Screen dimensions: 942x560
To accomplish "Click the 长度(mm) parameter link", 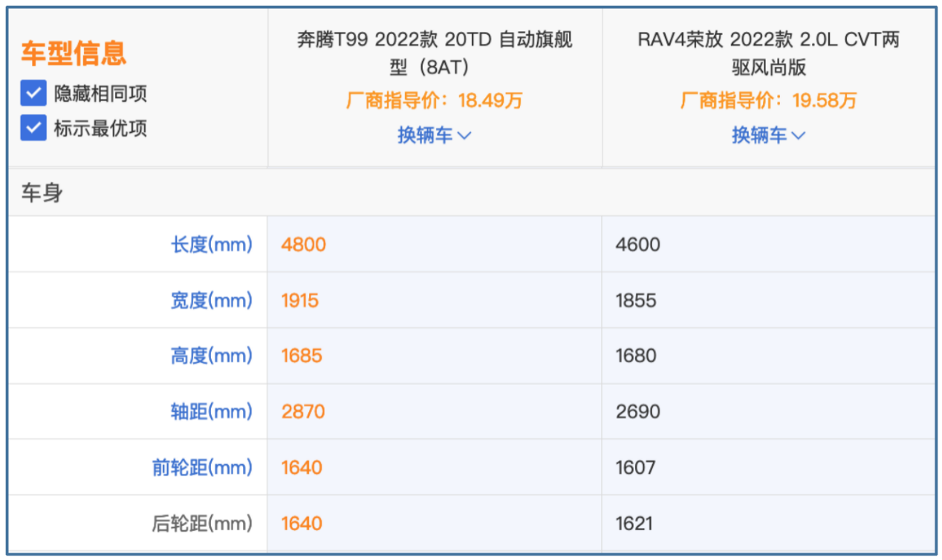I will pos(212,244).
